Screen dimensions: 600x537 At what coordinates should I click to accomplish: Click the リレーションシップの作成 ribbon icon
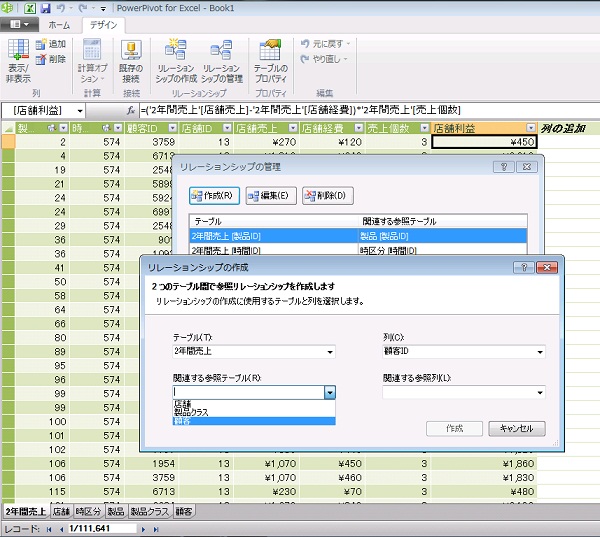coord(175,58)
